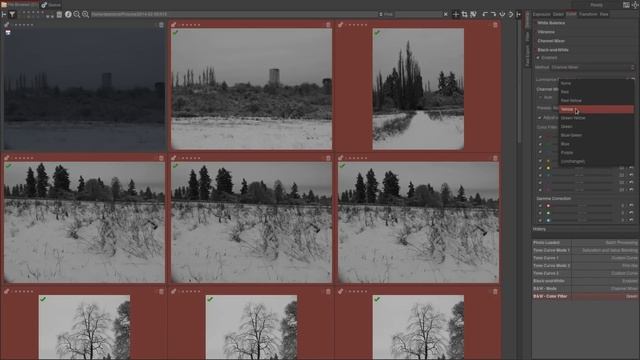Click the trash bin icon in top toolbar
The height and width of the screenshot is (360, 640).
59,14
